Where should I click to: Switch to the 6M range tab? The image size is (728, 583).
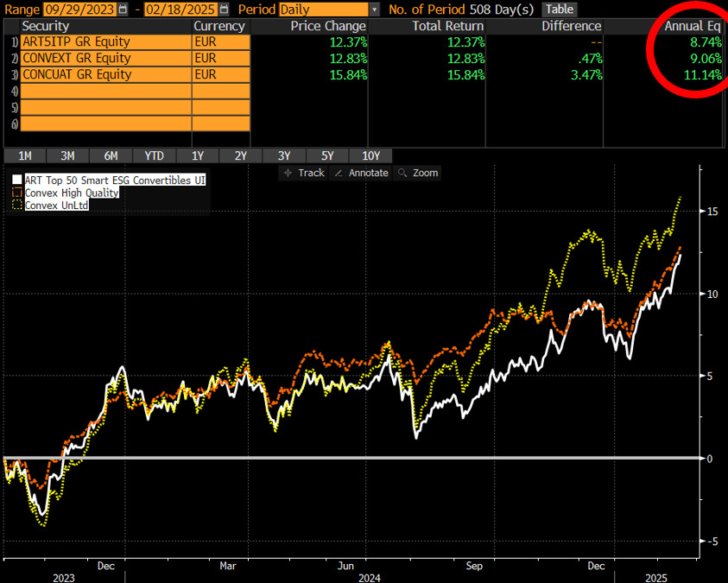click(x=111, y=155)
